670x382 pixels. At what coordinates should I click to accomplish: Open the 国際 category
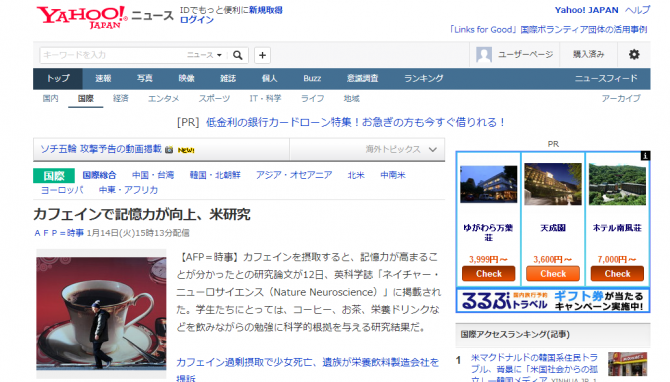pyautogui.click(x=85, y=98)
